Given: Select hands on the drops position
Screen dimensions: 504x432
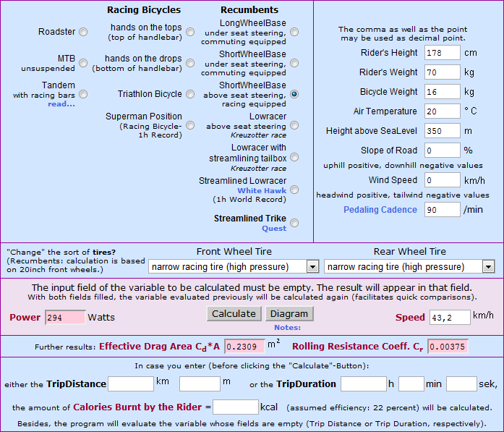Looking at the screenshot, I should [190, 63].
